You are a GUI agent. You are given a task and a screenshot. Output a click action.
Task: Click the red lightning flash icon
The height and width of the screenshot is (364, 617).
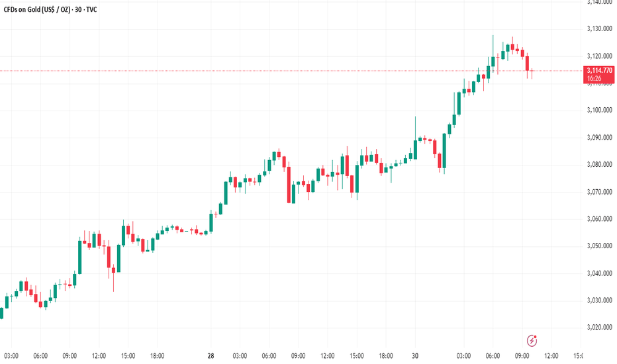(532, 340)
